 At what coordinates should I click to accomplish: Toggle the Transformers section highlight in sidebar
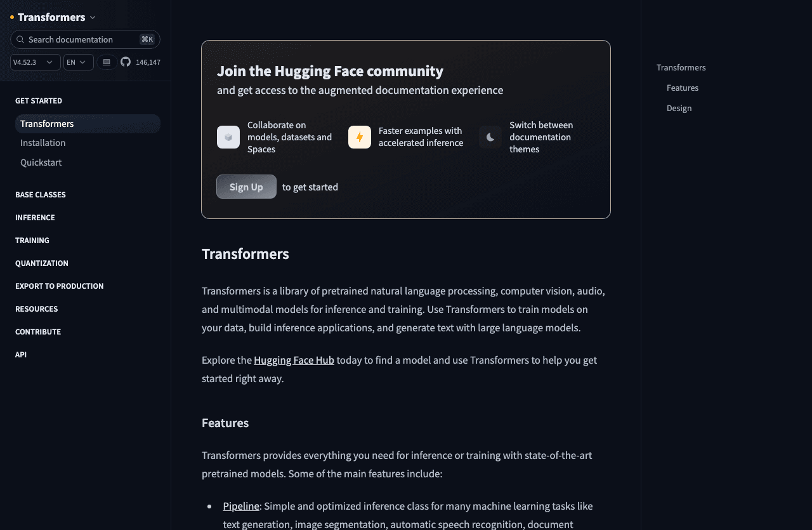(47, 124)
